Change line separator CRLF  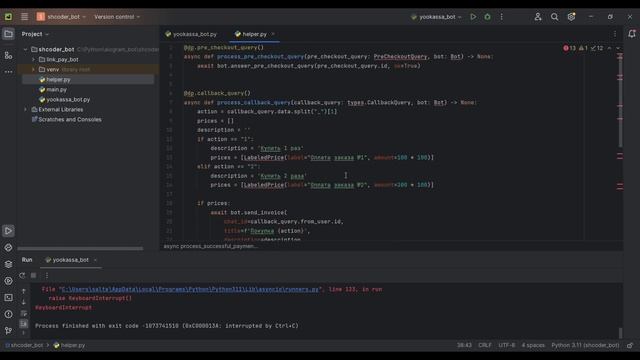(x=485, y=345)
